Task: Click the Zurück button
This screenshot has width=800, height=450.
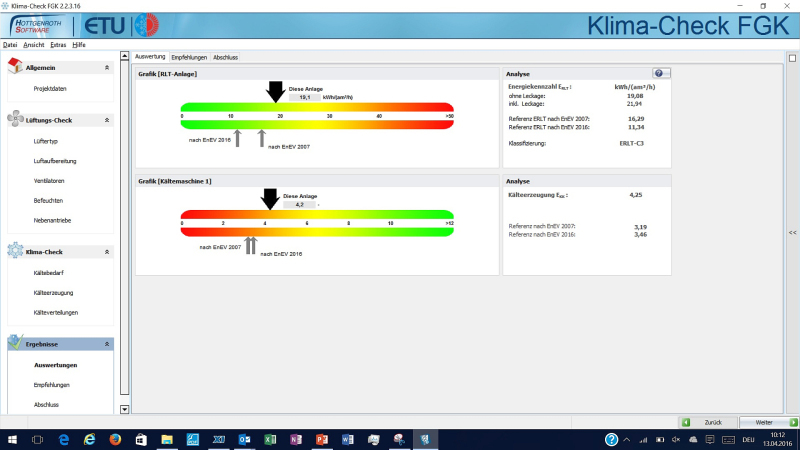Action: pyautogui.click(x=708, y=422)
